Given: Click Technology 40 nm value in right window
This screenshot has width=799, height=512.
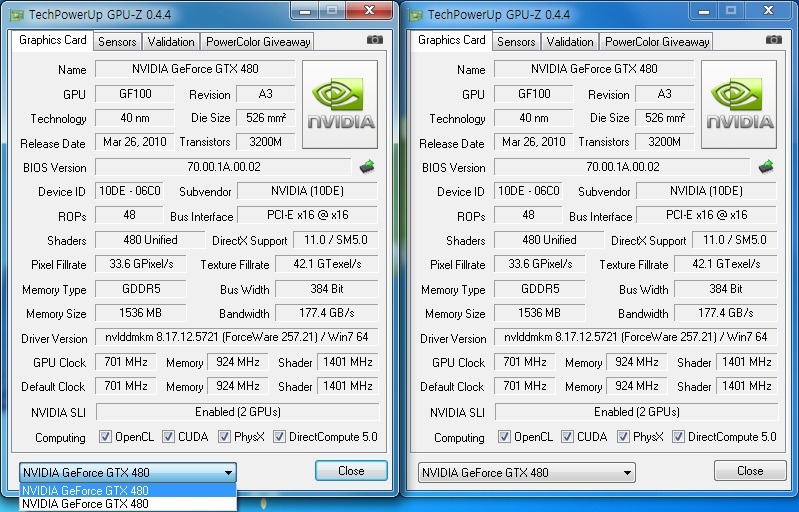Looking at the screenshot, I should pyautogui.click(x=534, y=118).
